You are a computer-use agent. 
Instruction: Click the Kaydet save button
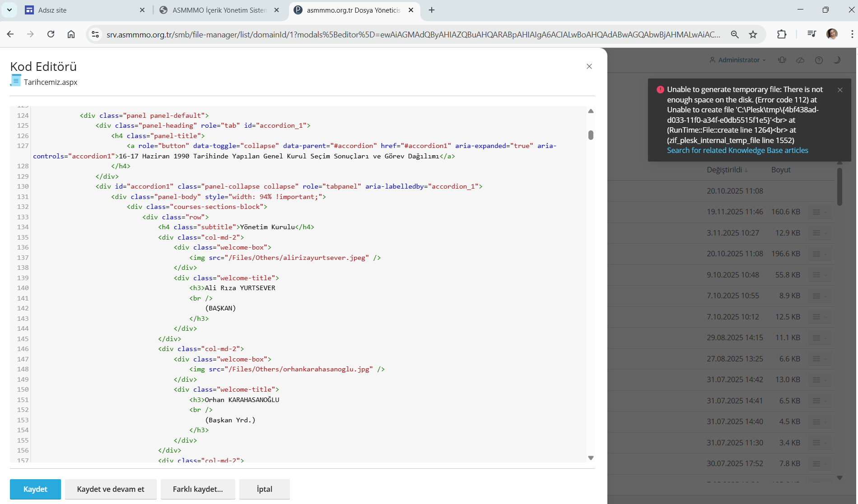[35, 489]
